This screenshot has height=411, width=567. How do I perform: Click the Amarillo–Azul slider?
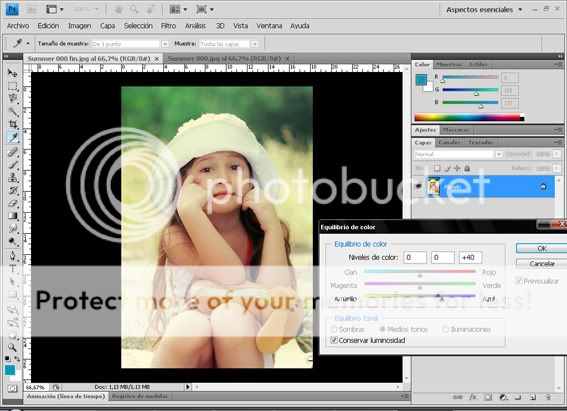[419, 297]
